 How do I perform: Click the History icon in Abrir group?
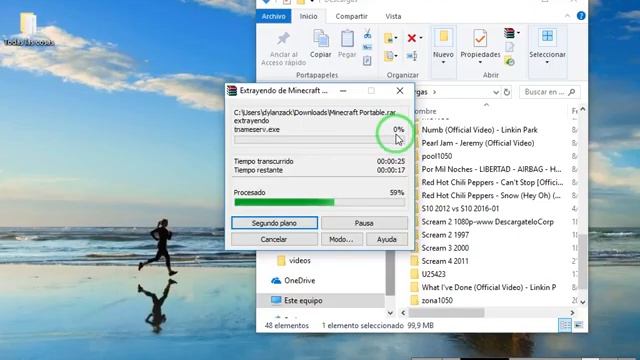click(509, 62)
